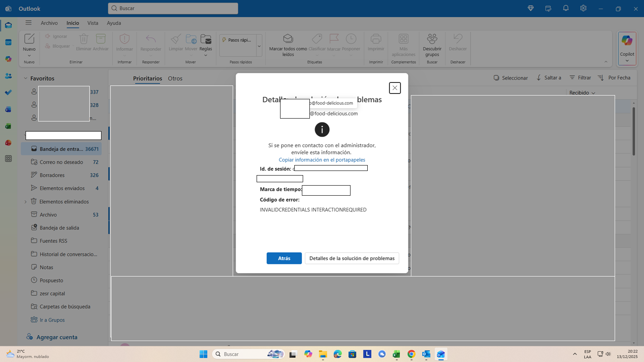Expand the Elementos eliminados folder

[26, 202]
